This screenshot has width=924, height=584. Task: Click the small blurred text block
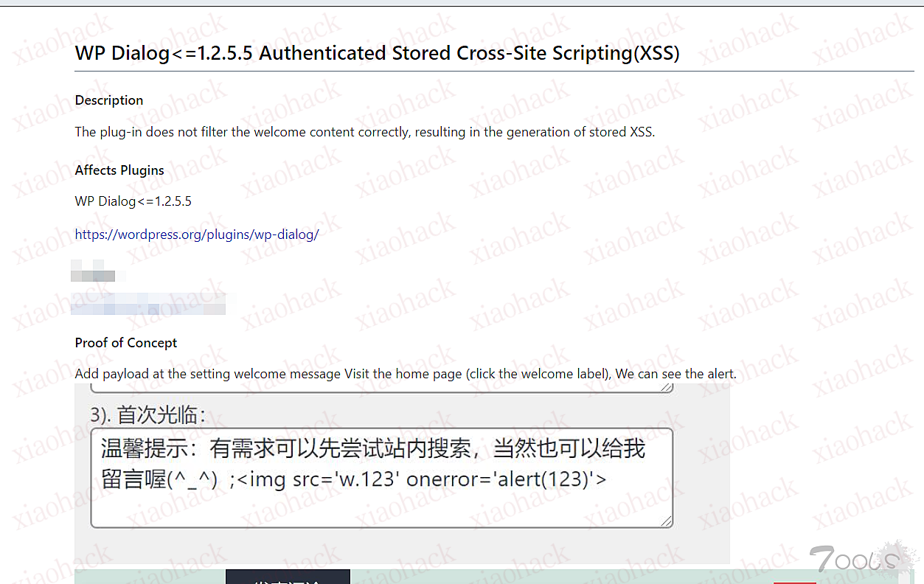(x=93, y=271)
